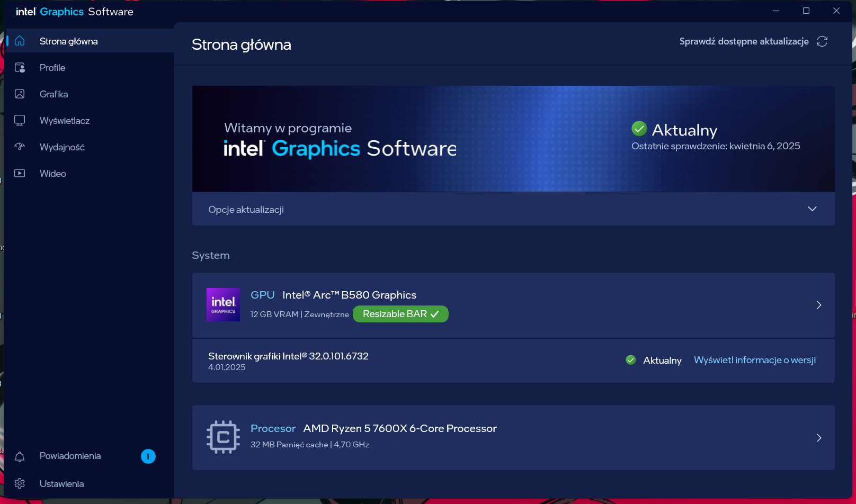The image size is (856, 504).
Task: Click the home icon in sidebar
Action: 20,41
